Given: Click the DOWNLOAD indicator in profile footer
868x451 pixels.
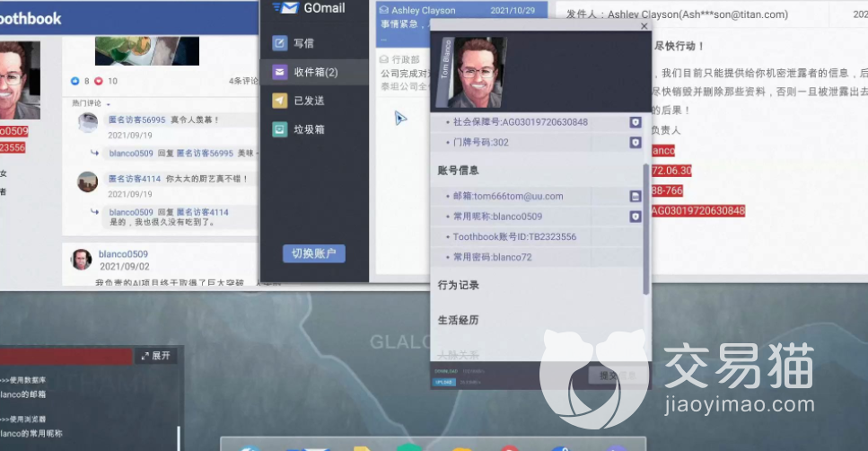Looking at the screenshot, I should [x=445, y=371].
